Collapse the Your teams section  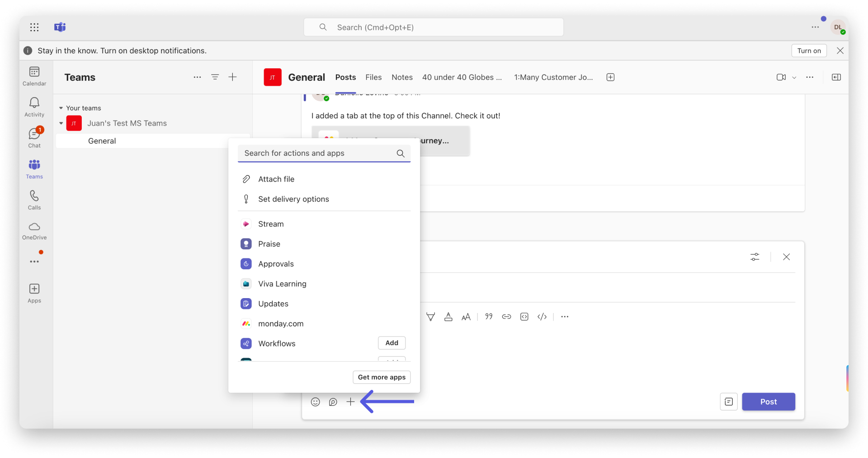coord(61,108)
